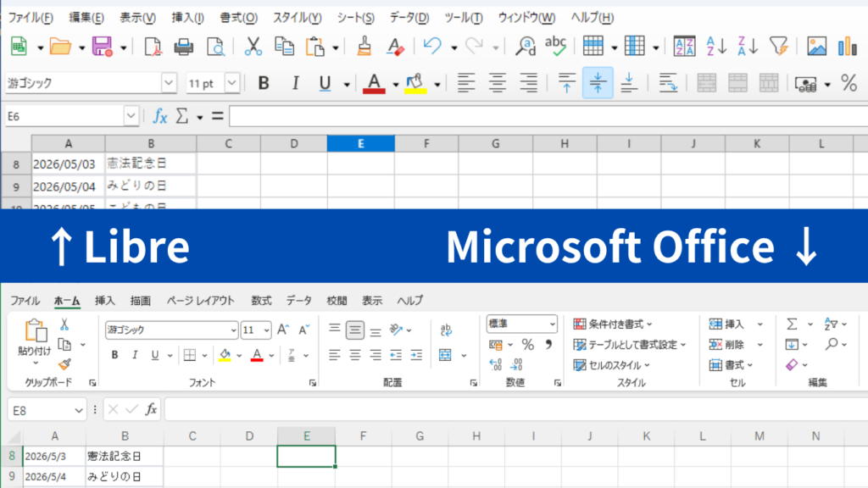Open the 標準 number format dropdown in Excel
The width and height of the screenshot is (868, 488).
tap(552, 324)
